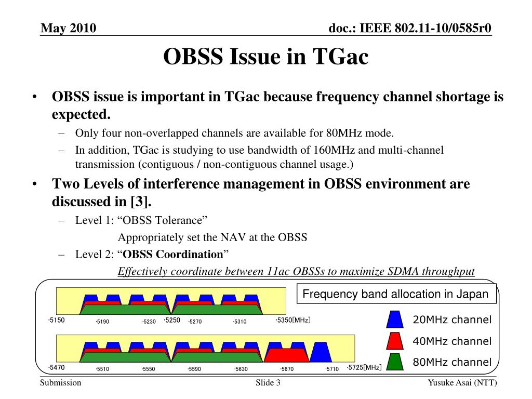Click the "5150" frequency label
This screenshot has height=399, width=532.
tap(56, 320)
